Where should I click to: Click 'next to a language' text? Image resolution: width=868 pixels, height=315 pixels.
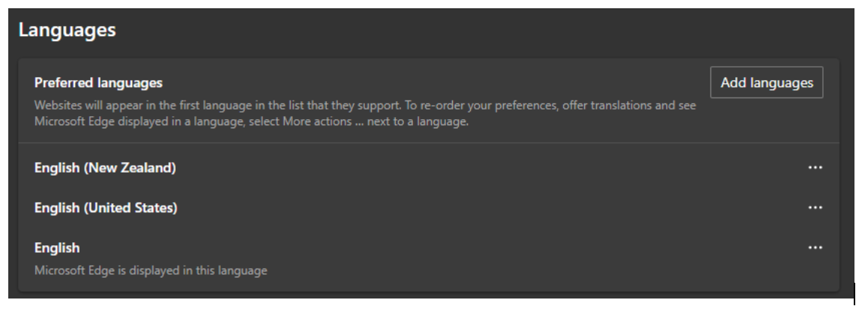tap(417, 121)
